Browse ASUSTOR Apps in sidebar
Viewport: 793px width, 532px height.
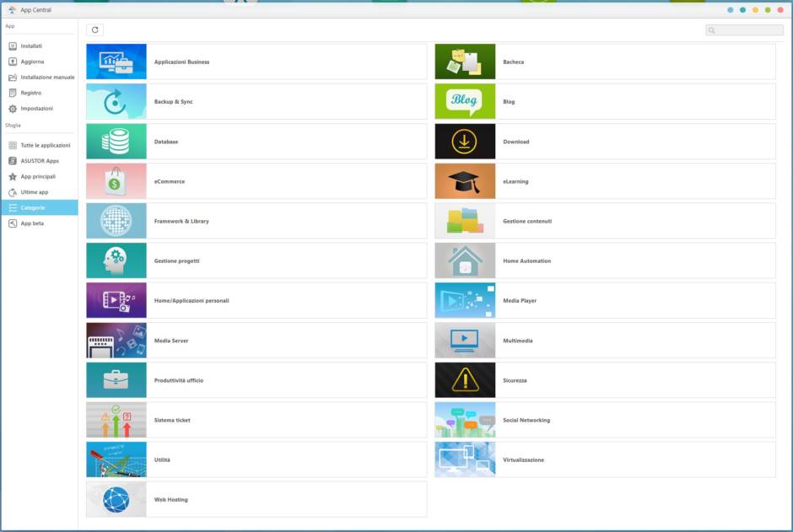[39, 161]
